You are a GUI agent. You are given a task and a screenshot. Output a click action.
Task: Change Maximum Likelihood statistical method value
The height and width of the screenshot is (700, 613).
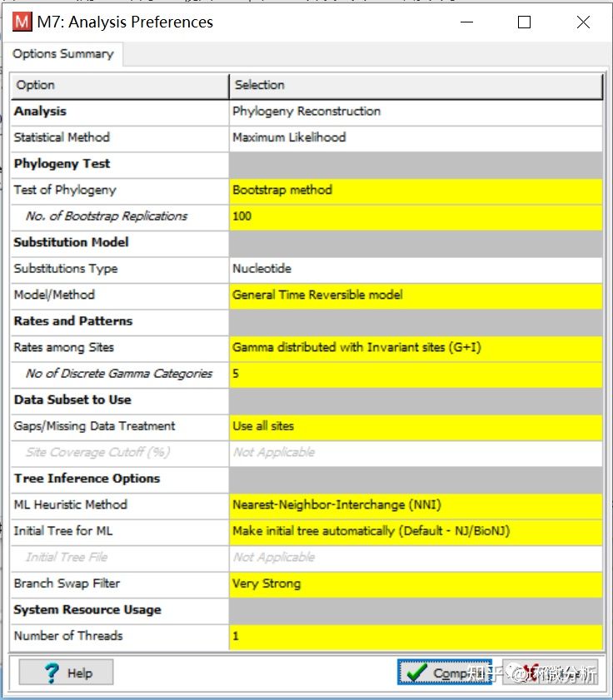416,137
